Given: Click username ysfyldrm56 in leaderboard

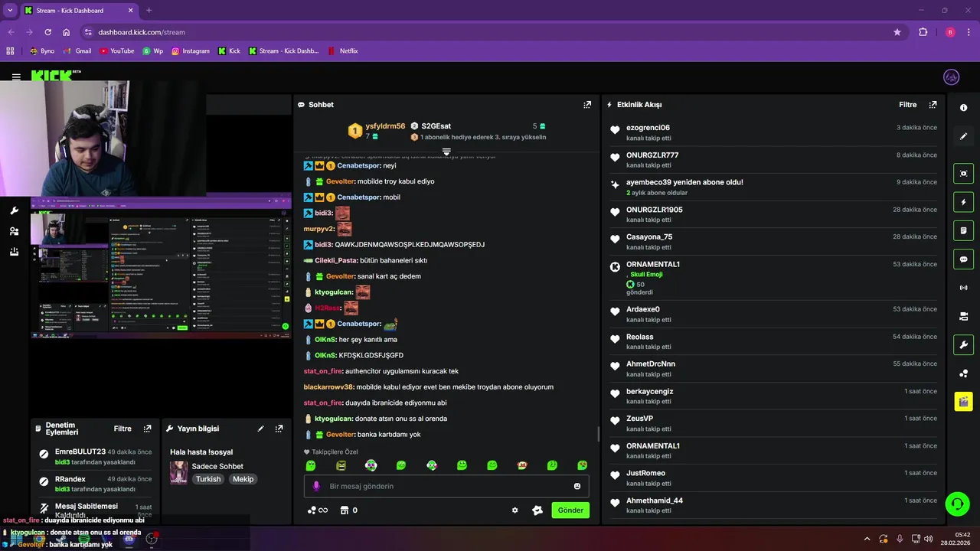Looking at the screenshot, I should pyautogui.click(x=385, y=126).
